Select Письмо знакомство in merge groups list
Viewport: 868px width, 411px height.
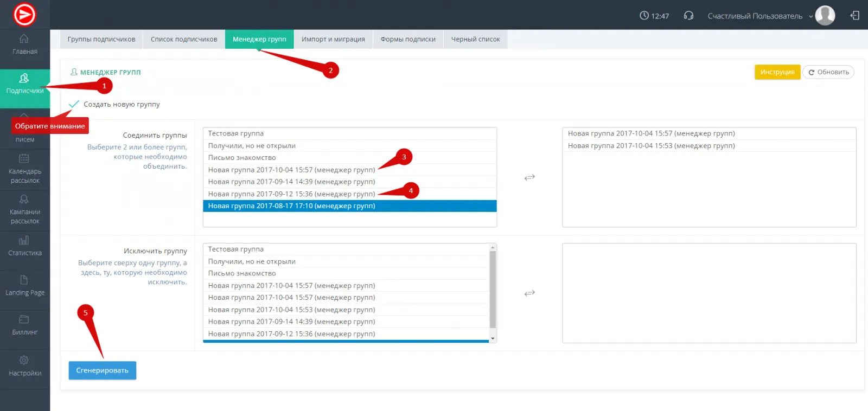click(x=242, y=158)
